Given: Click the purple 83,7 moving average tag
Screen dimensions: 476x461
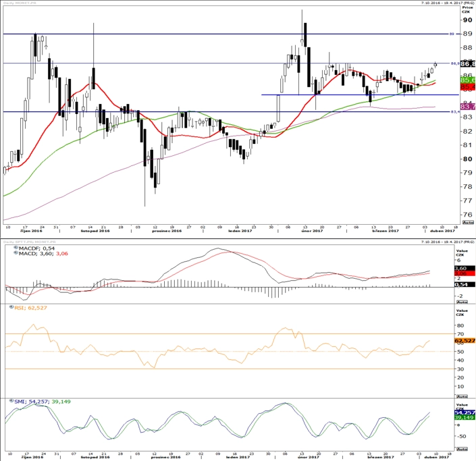Looking at the screenshot, I should pyautogui.click(x=468, y=107).
